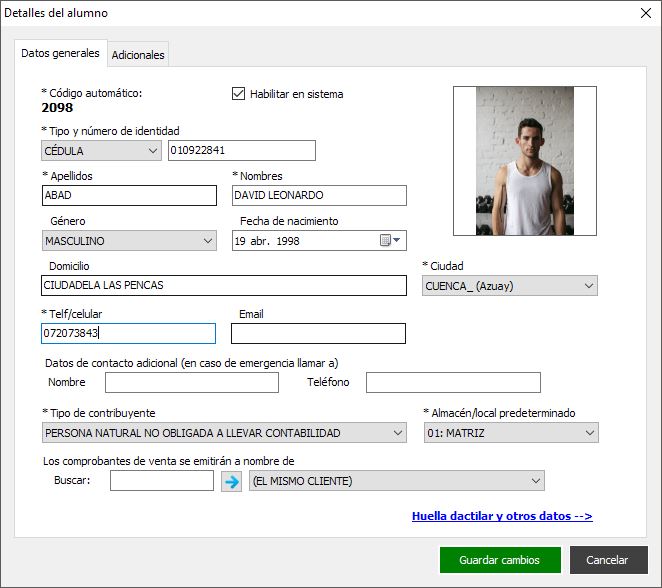Viewport: 662px width, 588px height.
Task: Close the Detalles del alumno dialog
Action: (646, 13)
